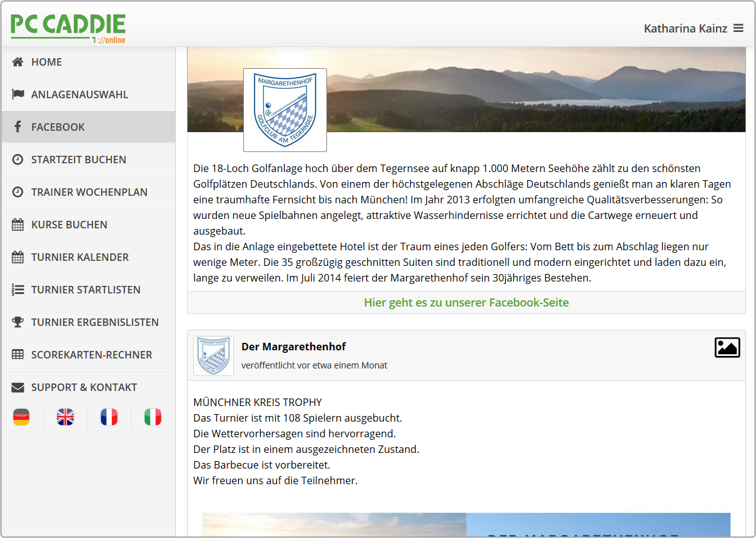
Task: Click the numbered list icon beside TURNIER STARTLISTEN
Action: point(18,290)
